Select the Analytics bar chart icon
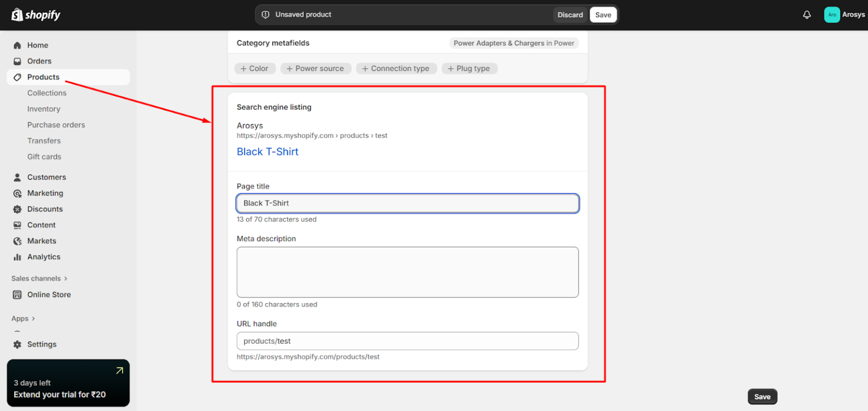The image size is (868, 411). 17,257
